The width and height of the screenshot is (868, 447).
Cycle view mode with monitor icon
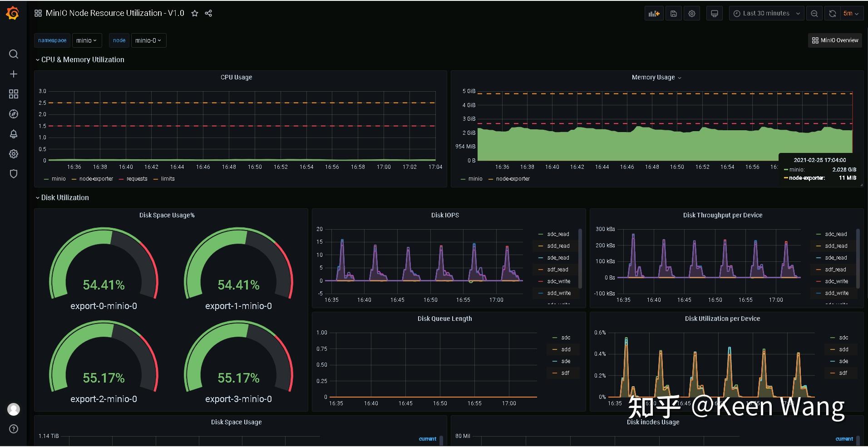pyautogui.click(x=715, y=14)
